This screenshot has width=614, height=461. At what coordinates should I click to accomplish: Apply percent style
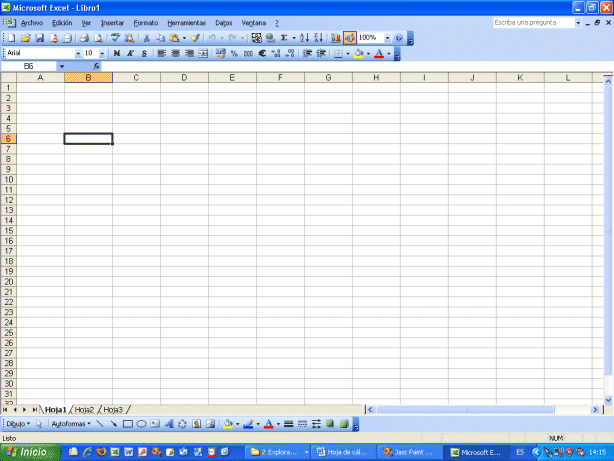[234, 54]
